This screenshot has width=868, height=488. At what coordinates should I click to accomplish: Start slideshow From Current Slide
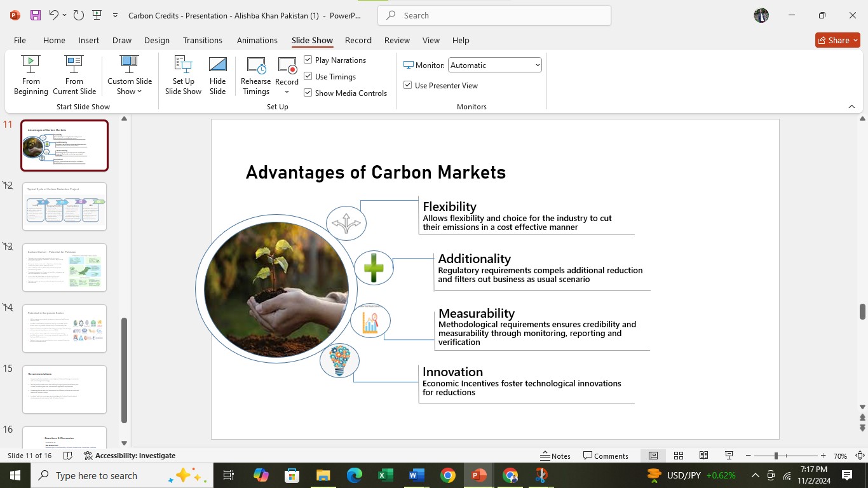coord(74,75)
